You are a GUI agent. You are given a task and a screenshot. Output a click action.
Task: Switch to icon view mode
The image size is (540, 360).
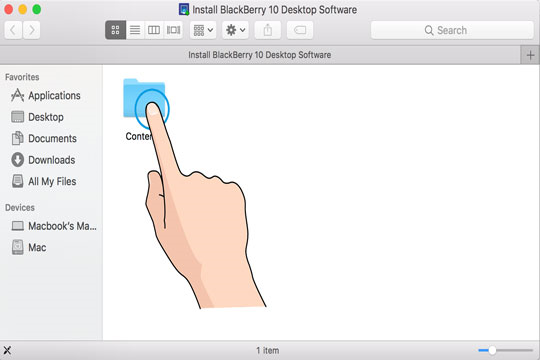click(115, 30)
